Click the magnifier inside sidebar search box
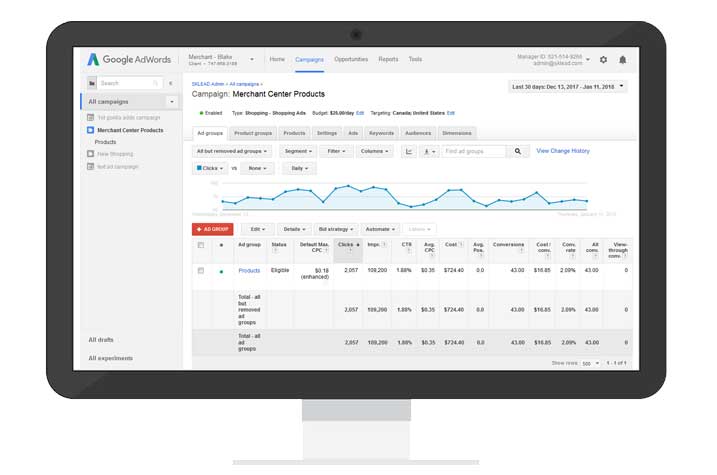Image resolution: width=717 pixels, height=475 pixels. pos(155,83)
